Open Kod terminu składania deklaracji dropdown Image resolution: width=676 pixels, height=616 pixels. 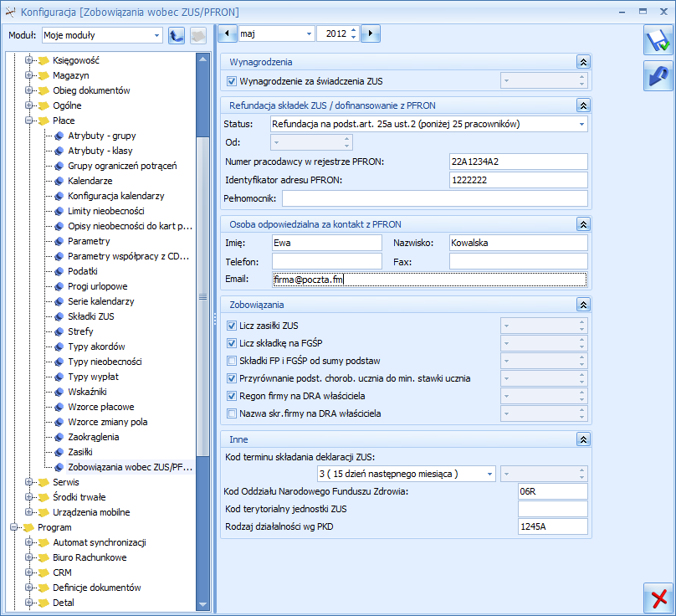pos(489,474)
